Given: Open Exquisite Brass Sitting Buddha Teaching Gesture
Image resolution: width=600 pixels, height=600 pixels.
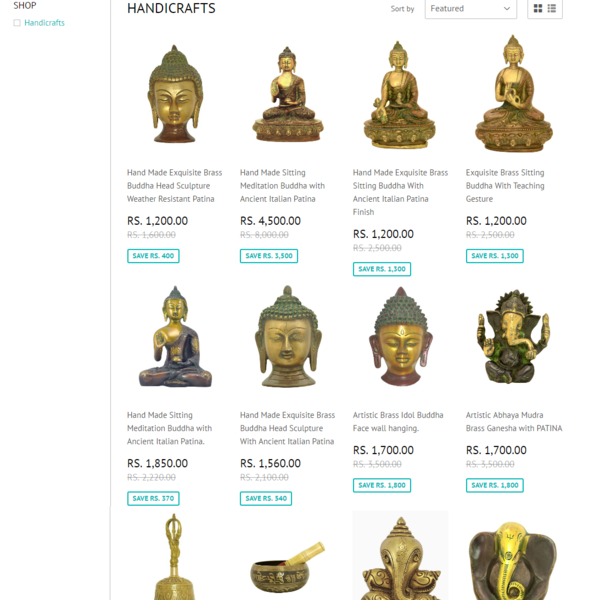Looking at the screenshot, I should click(505, 186).
